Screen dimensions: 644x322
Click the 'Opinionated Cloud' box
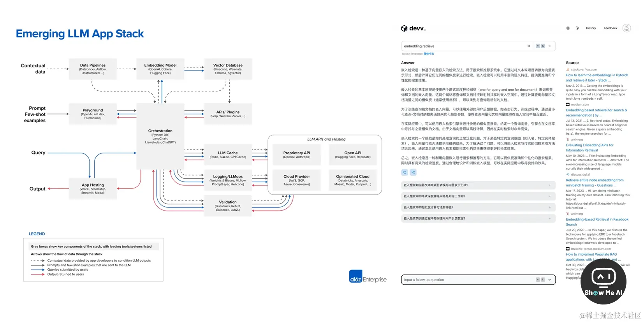pyautogui.click(x=353, y=180)
